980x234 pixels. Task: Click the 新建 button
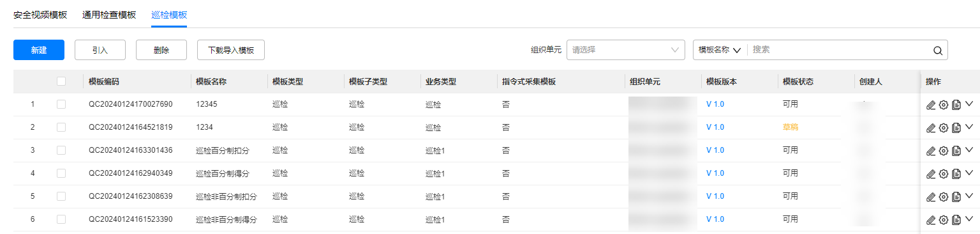[39, 50]
